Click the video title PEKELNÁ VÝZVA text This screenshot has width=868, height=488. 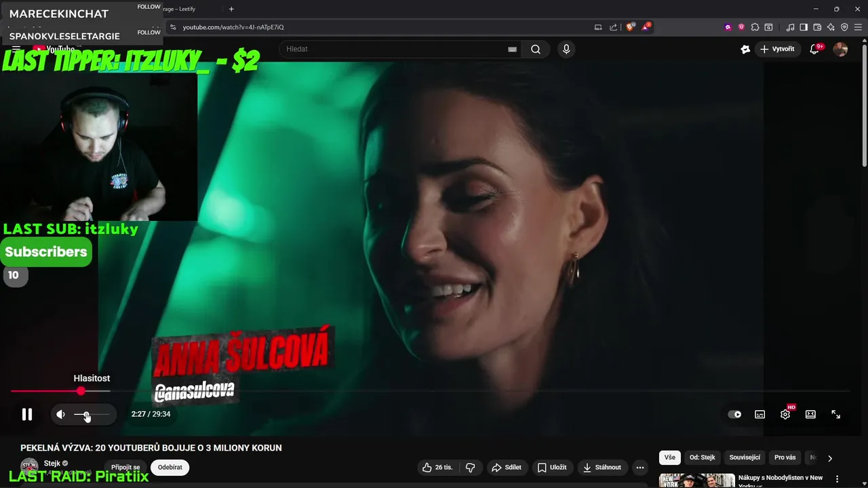click(151, 448)
